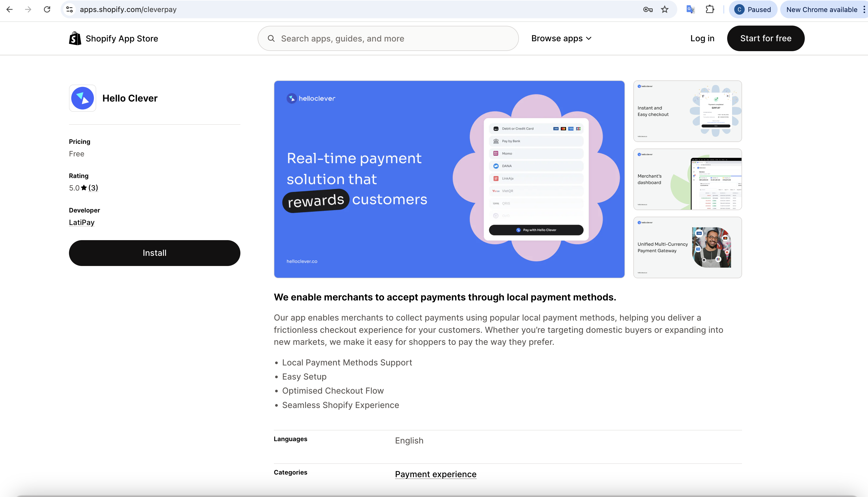Select the Merchant's dashboard thumbnail

(x=687, y=179)
